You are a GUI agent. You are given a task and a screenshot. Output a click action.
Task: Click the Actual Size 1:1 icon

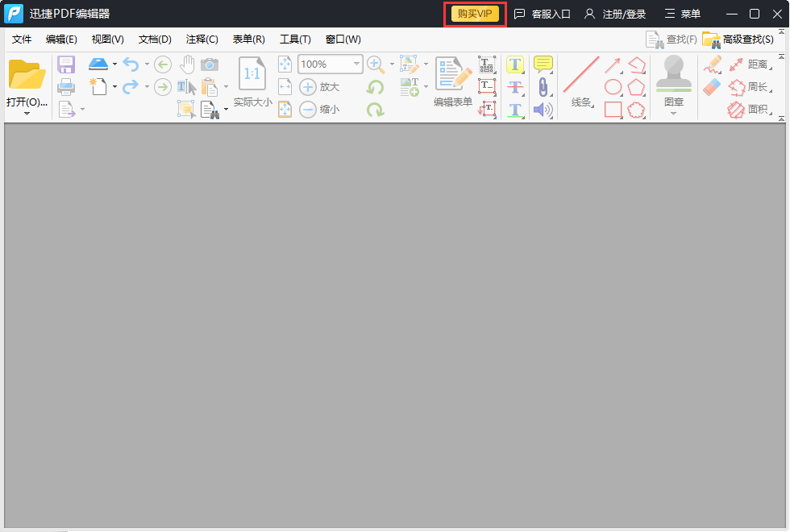pyautogui.click(x=252, y=73)
